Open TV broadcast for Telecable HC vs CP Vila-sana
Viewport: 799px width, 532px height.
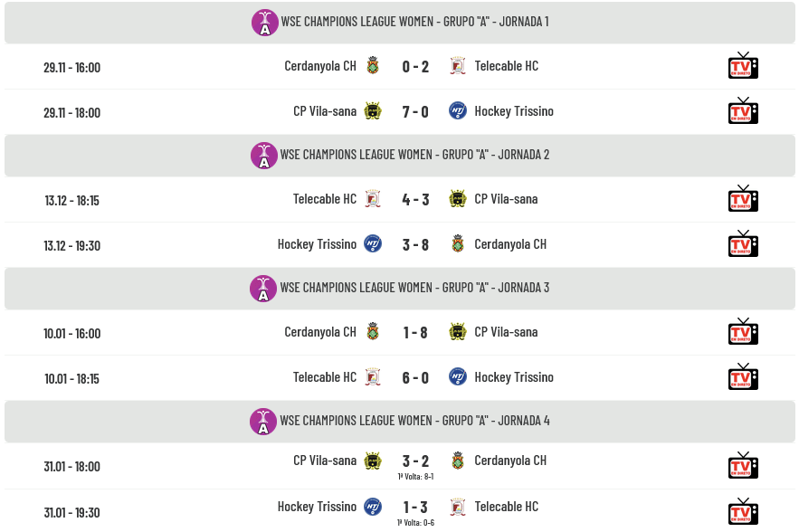(x=743, y=199)
